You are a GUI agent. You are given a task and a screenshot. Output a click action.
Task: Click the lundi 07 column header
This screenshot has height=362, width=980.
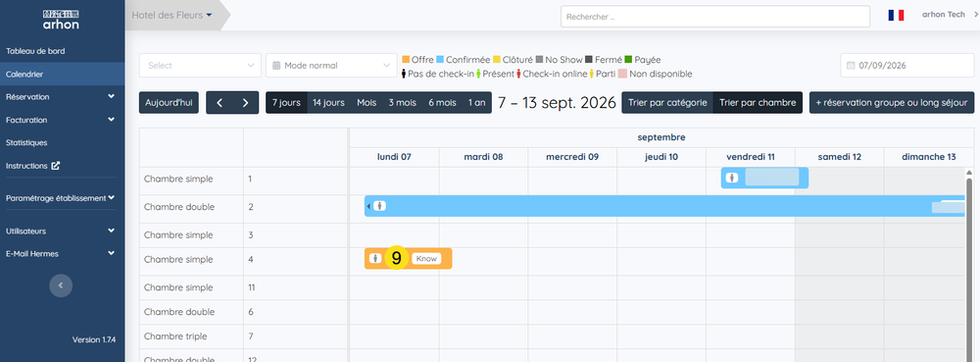click(x=394, y=157)
